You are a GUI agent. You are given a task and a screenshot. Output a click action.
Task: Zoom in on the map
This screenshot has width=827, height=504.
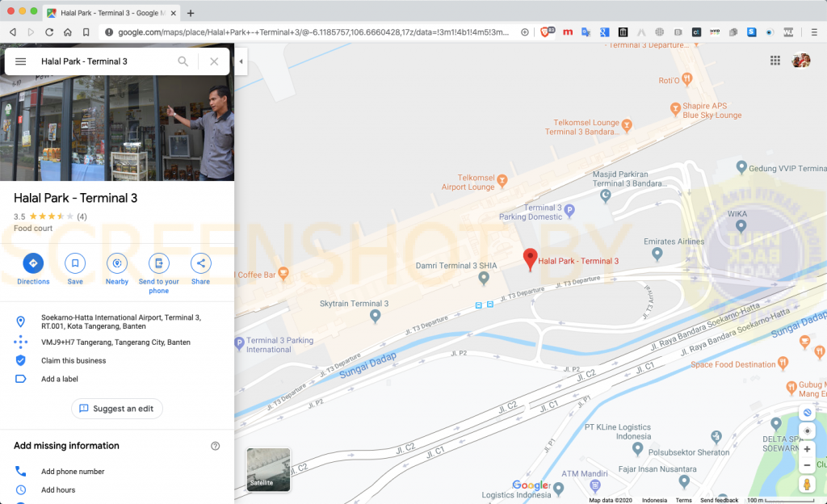point(807,449)
